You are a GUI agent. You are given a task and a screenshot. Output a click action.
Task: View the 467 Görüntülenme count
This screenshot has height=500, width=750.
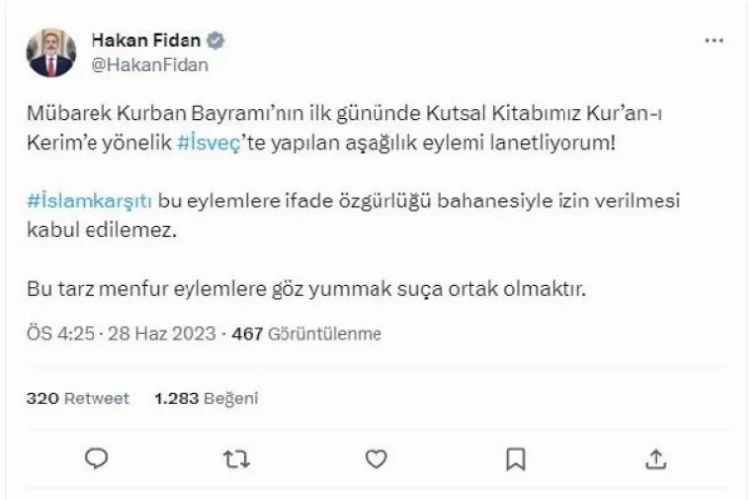[306, 333]
